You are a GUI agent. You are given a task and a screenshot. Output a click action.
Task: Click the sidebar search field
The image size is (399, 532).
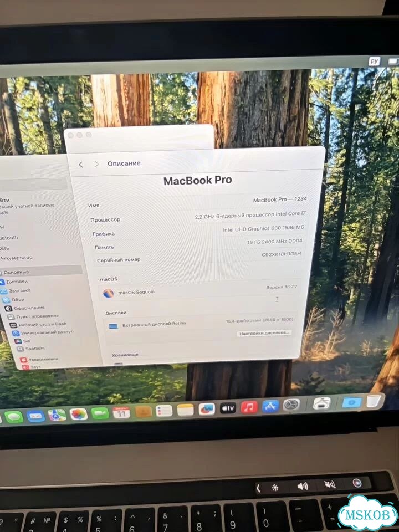(34, 183)
